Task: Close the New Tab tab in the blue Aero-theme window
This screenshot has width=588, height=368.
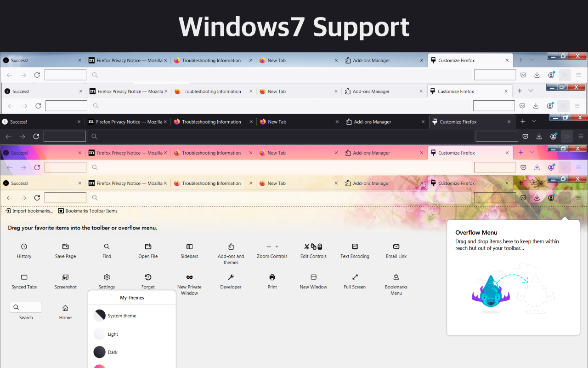Action: (x=337, y=61)
